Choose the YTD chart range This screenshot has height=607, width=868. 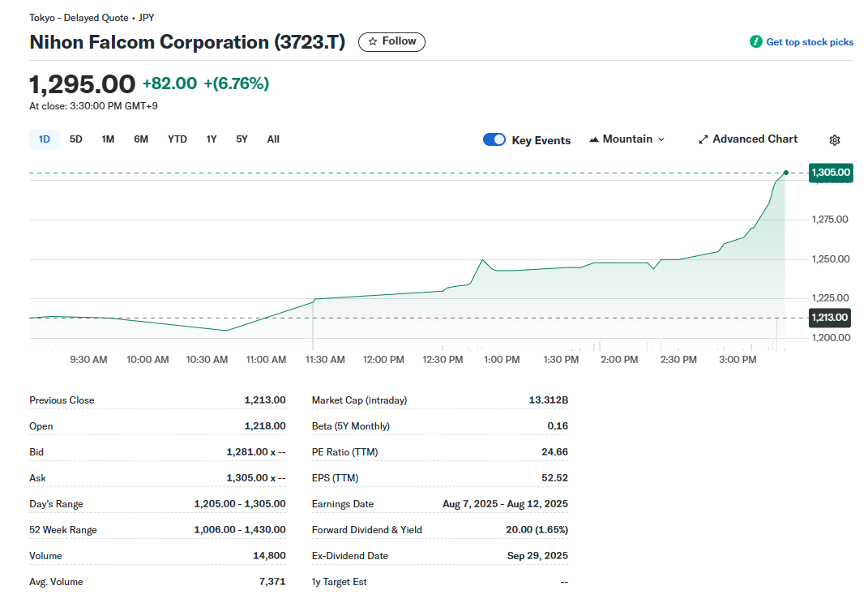pos(177,139)
